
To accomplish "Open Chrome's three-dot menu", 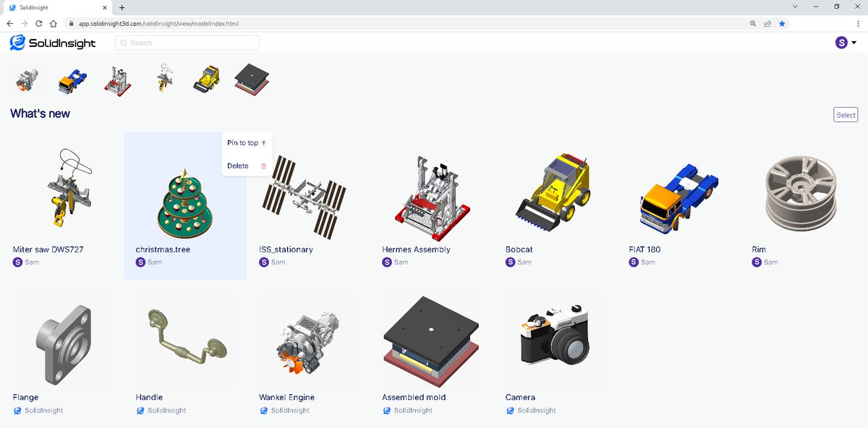I will tap(858, 22).
